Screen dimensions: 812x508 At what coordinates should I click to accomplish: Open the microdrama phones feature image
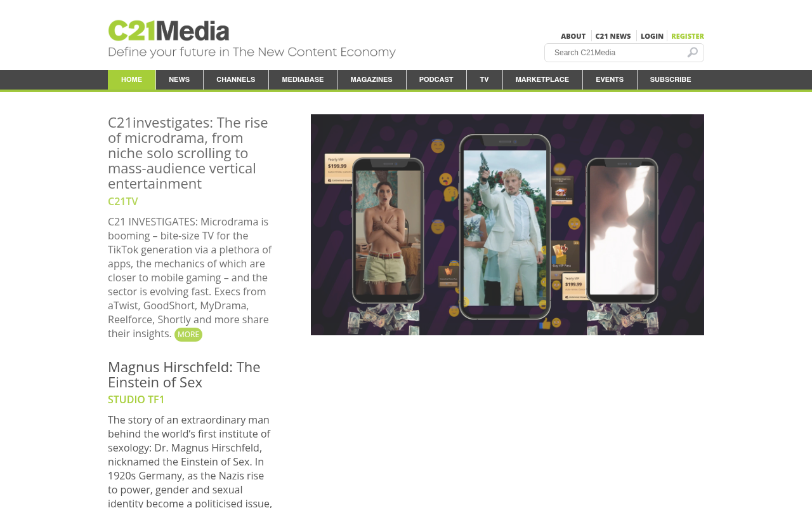(507, 225)
